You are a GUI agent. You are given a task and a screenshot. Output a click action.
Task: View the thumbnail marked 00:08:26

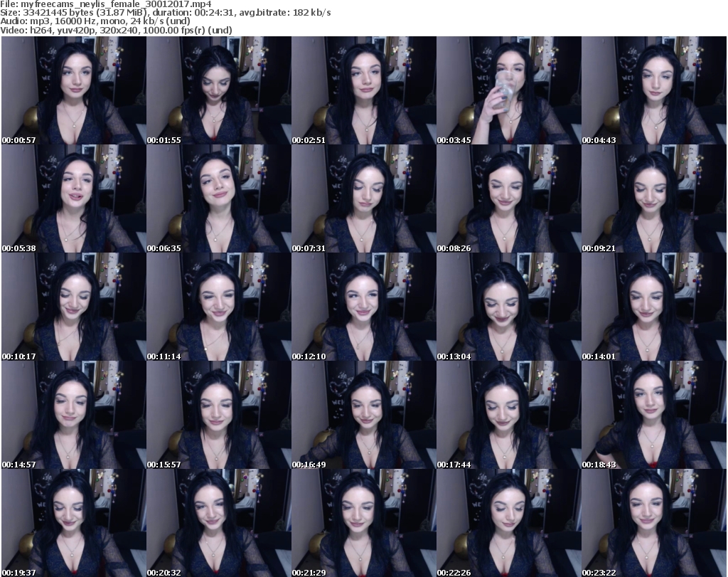click(508, 198)
